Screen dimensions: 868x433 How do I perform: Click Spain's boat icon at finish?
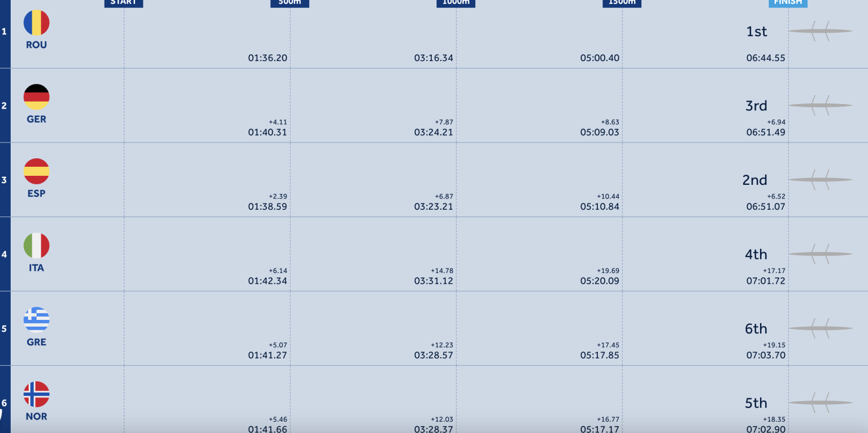[x=820, y=180]
